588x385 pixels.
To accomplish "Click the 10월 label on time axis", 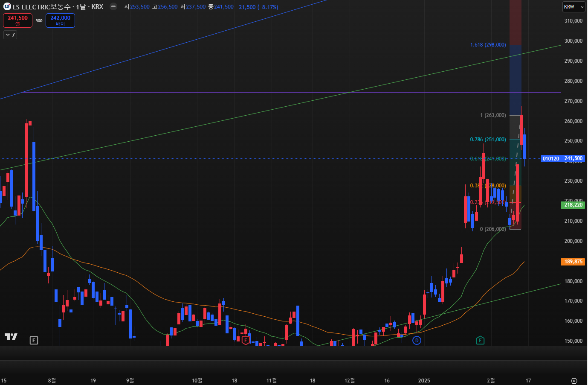I will pos(197,380).
